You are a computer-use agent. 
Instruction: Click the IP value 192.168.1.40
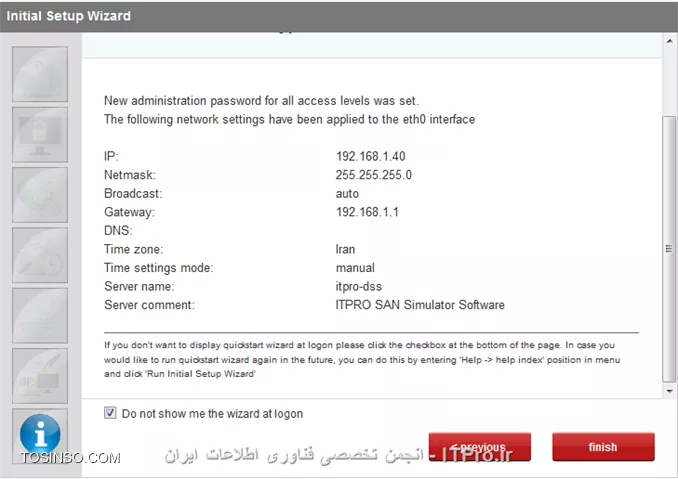[x=371, y=156]
